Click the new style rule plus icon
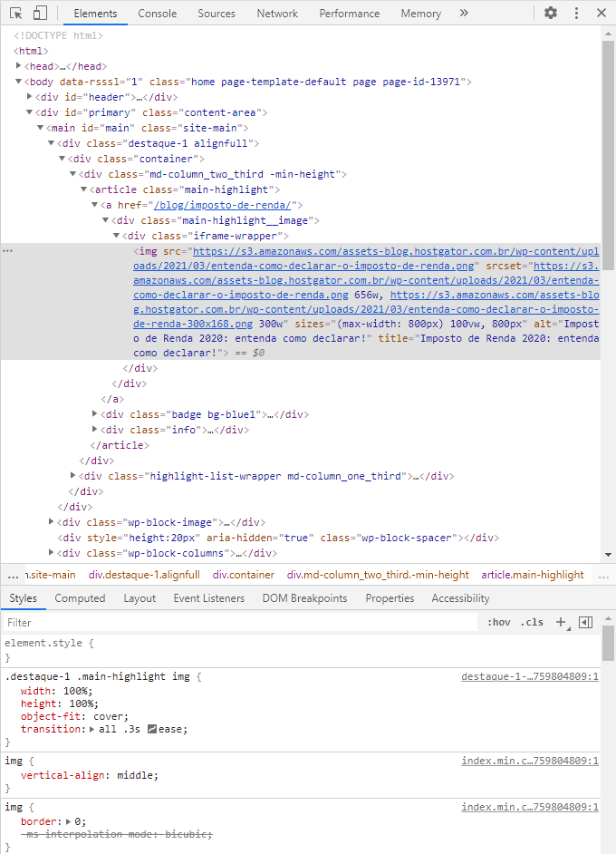Viewport: 616px width, 854px height. (561, 622)
